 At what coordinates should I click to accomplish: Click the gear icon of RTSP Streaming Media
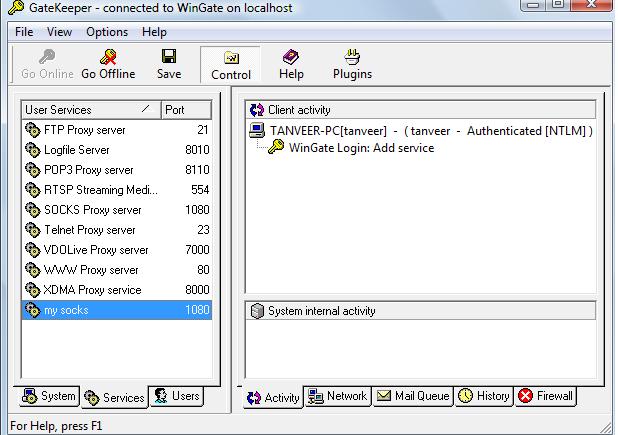pos(33,190)
